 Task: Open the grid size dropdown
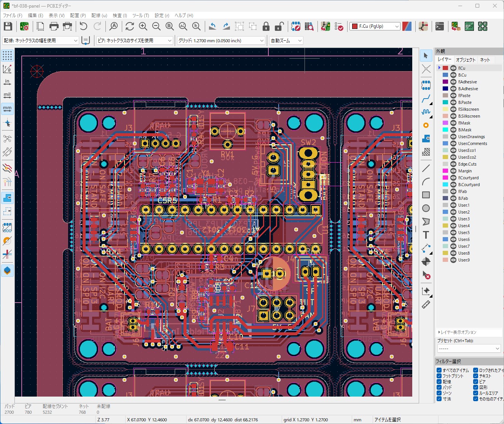pyautogui.click(x=221, y=41)
